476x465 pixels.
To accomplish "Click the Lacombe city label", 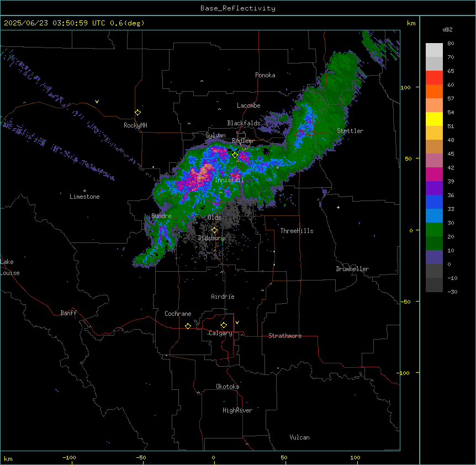I will click(248, 105).
